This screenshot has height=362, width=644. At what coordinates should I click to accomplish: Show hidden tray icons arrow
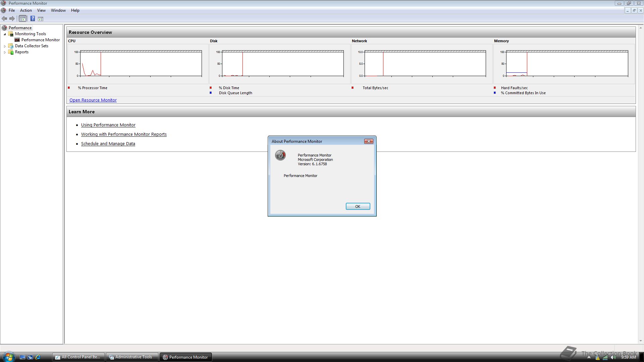pyautogui.click(x=589, y=357)
